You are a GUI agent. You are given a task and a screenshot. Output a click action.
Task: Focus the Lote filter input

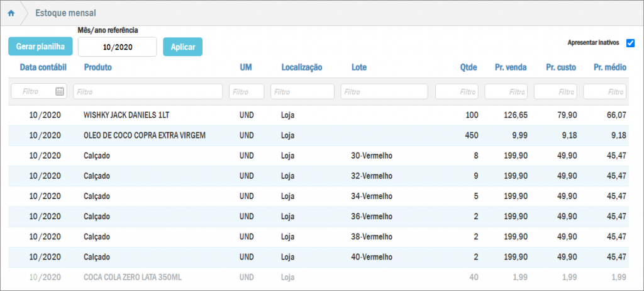click(384, 91)
